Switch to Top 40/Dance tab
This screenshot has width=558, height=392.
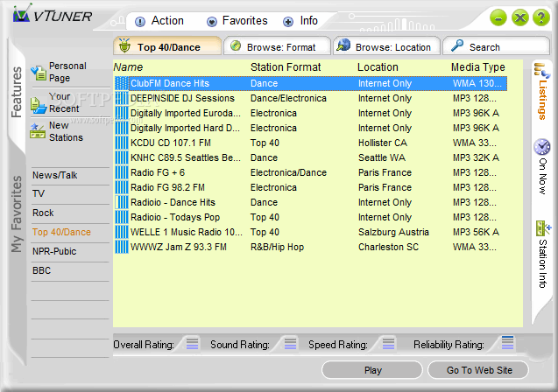(x=167, y=46)
